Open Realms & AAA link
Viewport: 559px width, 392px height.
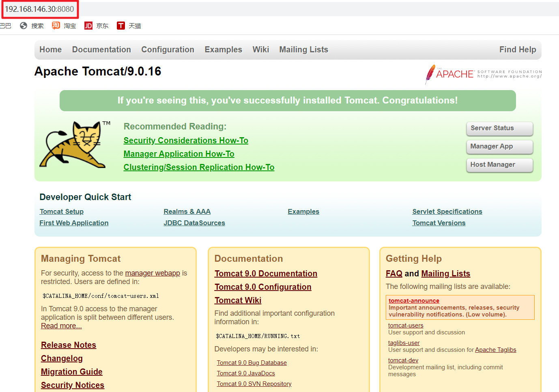(x=187, y=211)
